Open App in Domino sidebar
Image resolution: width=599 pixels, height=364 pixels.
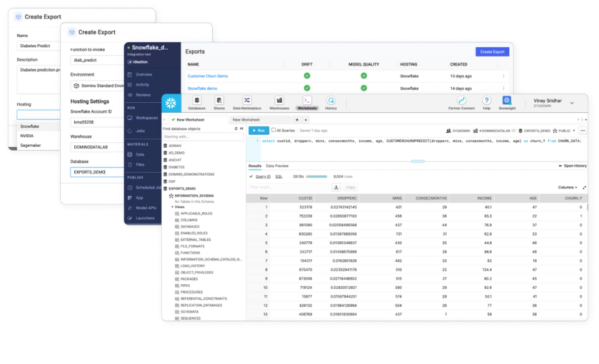click(139, 198)
